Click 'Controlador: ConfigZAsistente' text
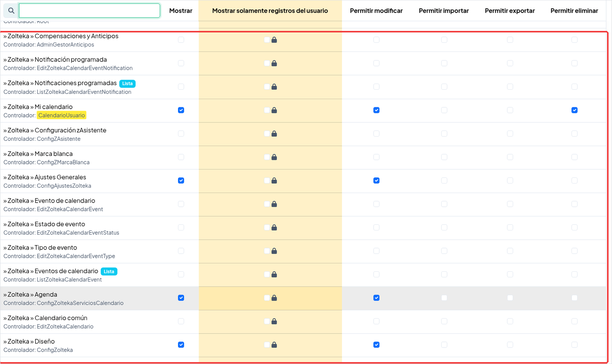Viewport: 612px width, 364px height. tap(42, 139)
